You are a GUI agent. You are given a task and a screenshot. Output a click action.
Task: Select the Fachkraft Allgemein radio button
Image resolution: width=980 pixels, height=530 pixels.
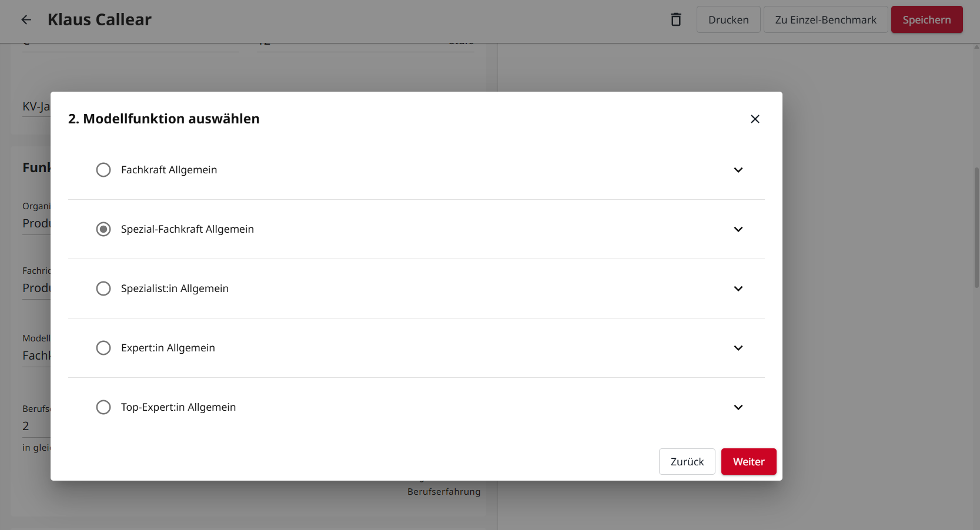[103, 170]
